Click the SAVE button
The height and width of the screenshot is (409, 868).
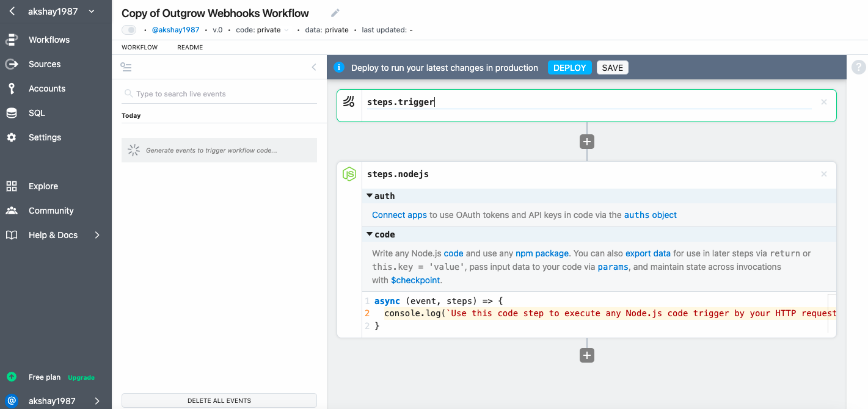[x=613, y=68]
